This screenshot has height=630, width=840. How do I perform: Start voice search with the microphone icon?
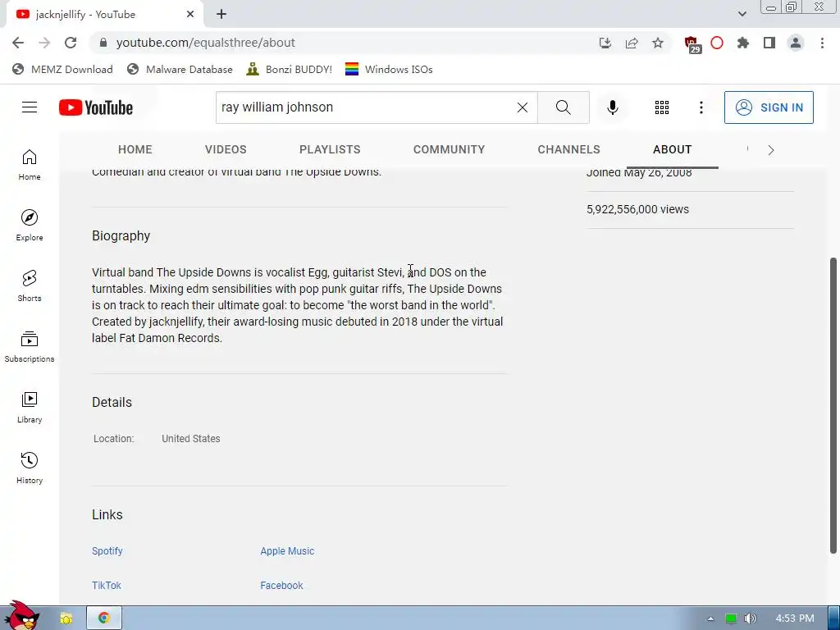coord(612,107)
